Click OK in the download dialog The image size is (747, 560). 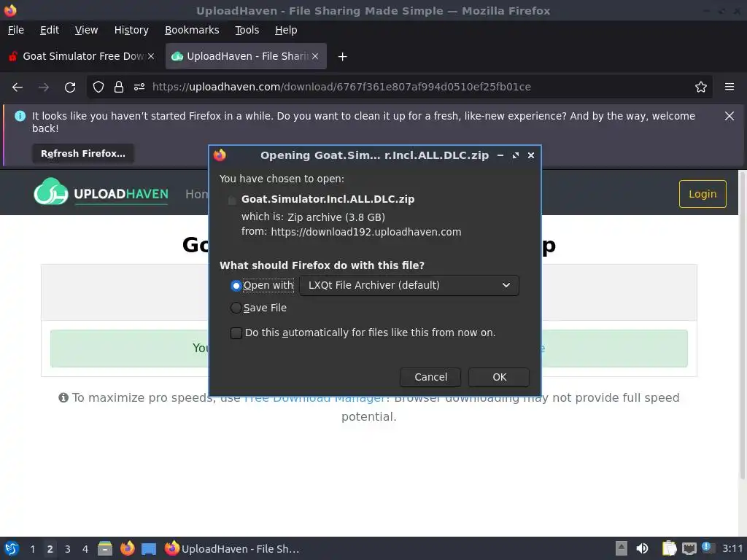point(499,377)
